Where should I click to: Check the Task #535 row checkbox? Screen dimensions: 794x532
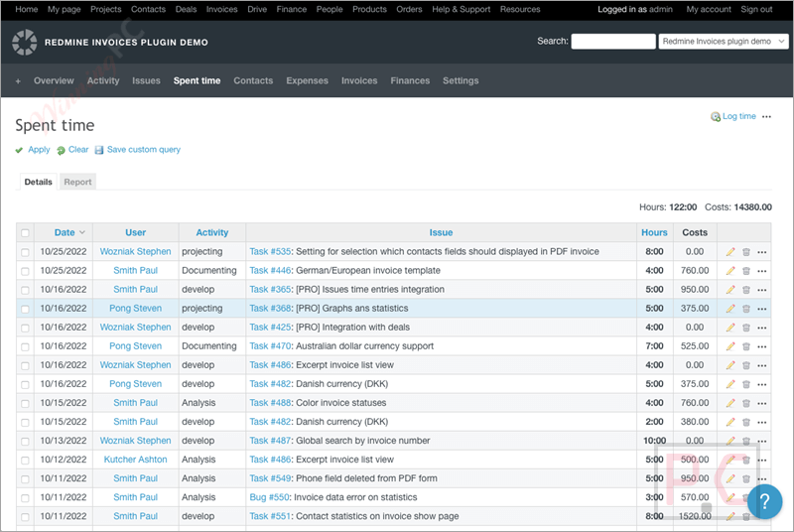point(25,252)
